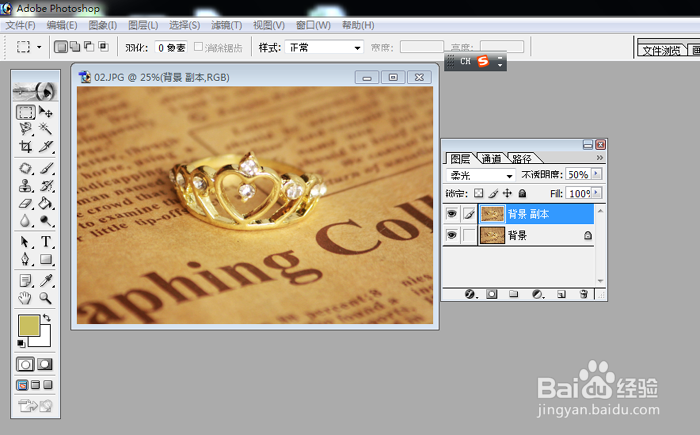Open the tool preset picker arrow
Image resolution: width=700 pixels, height=435 pixels.
click(x=39, y=47)
